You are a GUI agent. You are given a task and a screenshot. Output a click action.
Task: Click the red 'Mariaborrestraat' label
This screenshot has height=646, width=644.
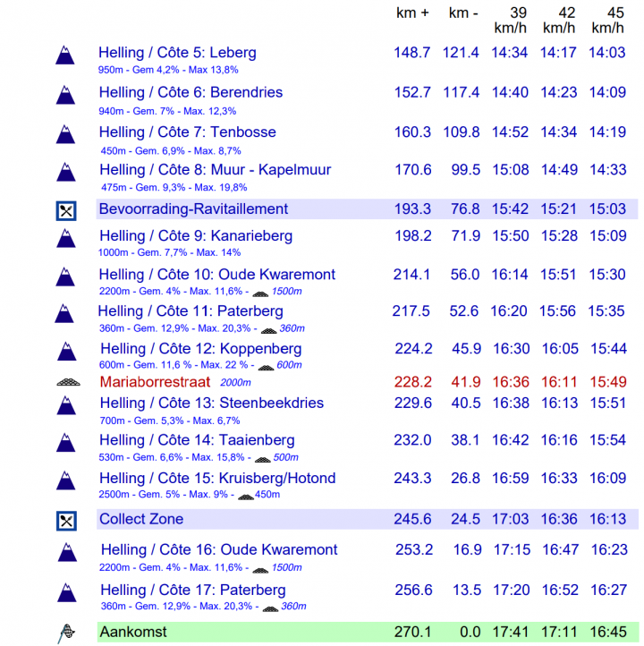pos(155,382)
